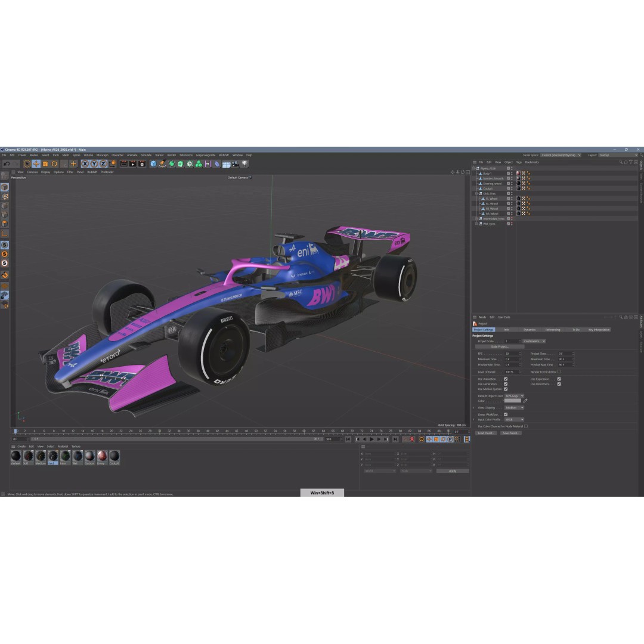Select the Carbon material thumbnail
Viewport: 644px width, 644px height.
[89, 457]
